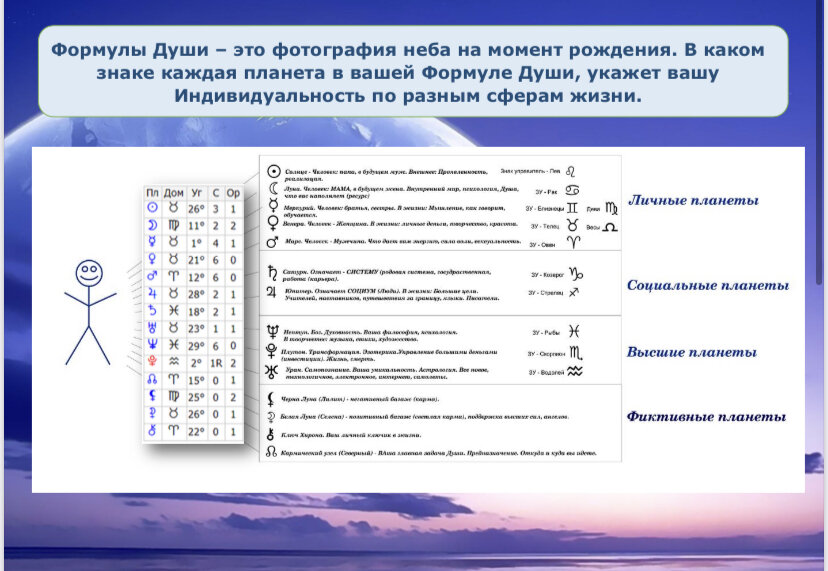This screenshot has height=571, width=828.
Task: Select the Saturn symbol in the table column
Action: coord(152,311)
